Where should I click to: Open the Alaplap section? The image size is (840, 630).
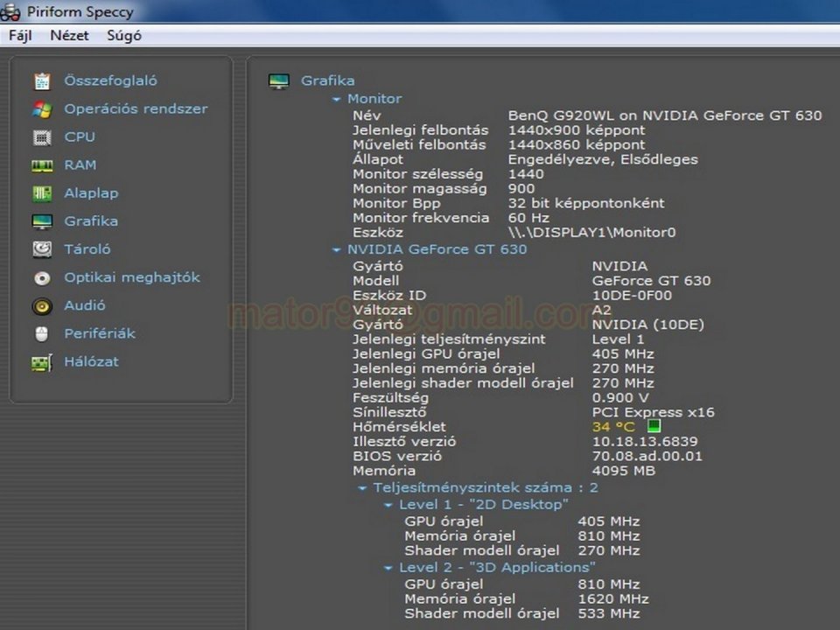[91, 193]
